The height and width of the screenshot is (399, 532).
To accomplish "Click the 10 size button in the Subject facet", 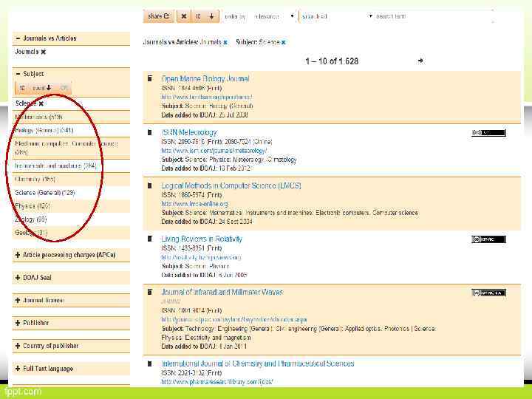I will 21,88.
